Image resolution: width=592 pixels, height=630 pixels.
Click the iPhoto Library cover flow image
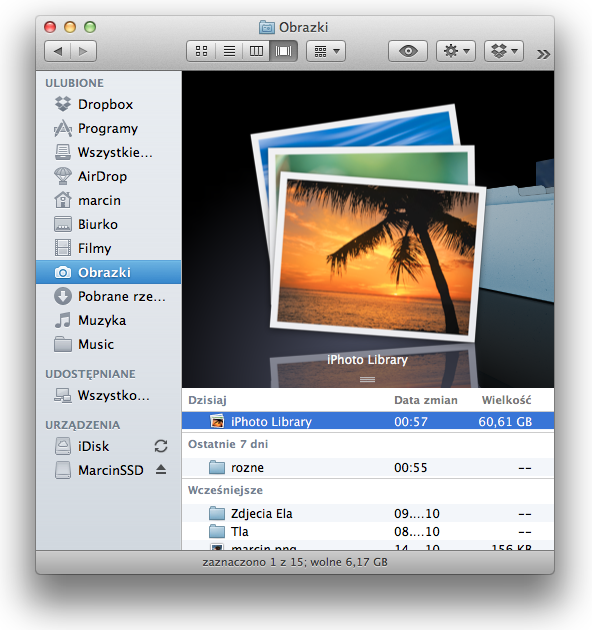(368, 225)
